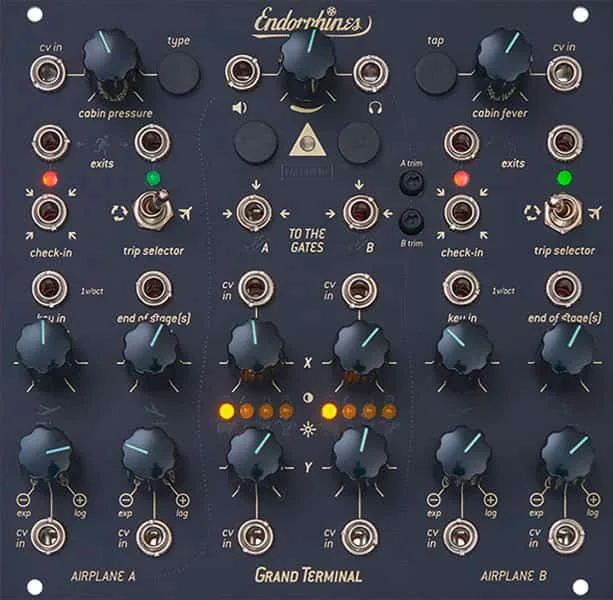Click the TO THE GATES jack A
Screen dimensions: 613x600
[254, 212]
